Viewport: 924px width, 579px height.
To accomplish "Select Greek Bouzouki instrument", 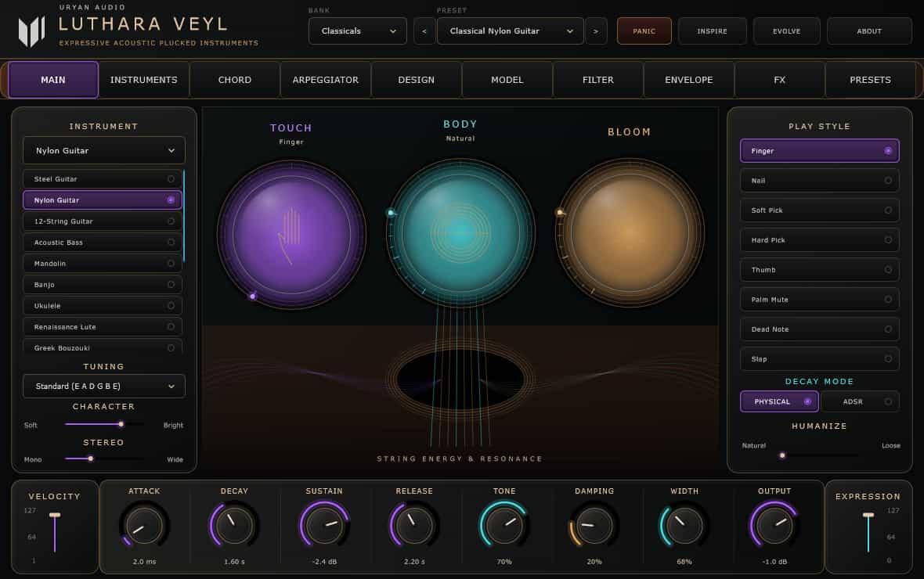I will 103,347.
